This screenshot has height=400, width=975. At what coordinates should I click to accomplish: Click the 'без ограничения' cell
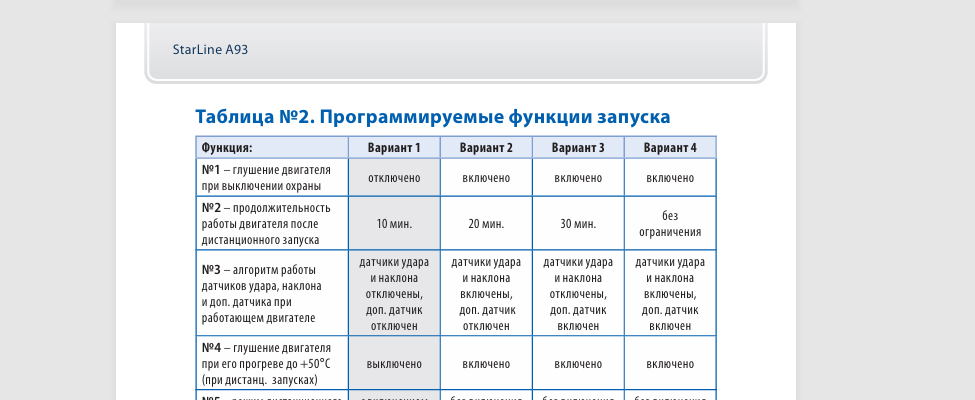[x=670, y=224]
